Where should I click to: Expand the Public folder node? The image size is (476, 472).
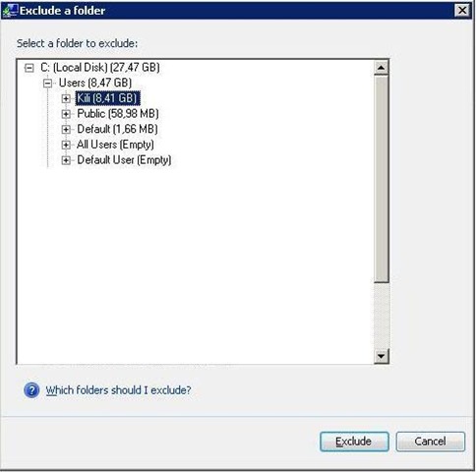[x=66, y=114]
